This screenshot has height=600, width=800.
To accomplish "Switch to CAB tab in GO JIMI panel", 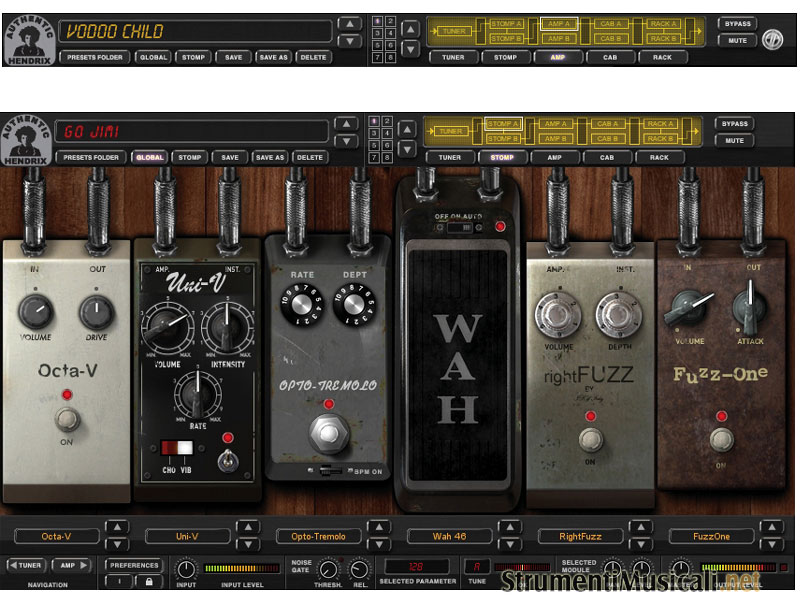I will 607,157.
